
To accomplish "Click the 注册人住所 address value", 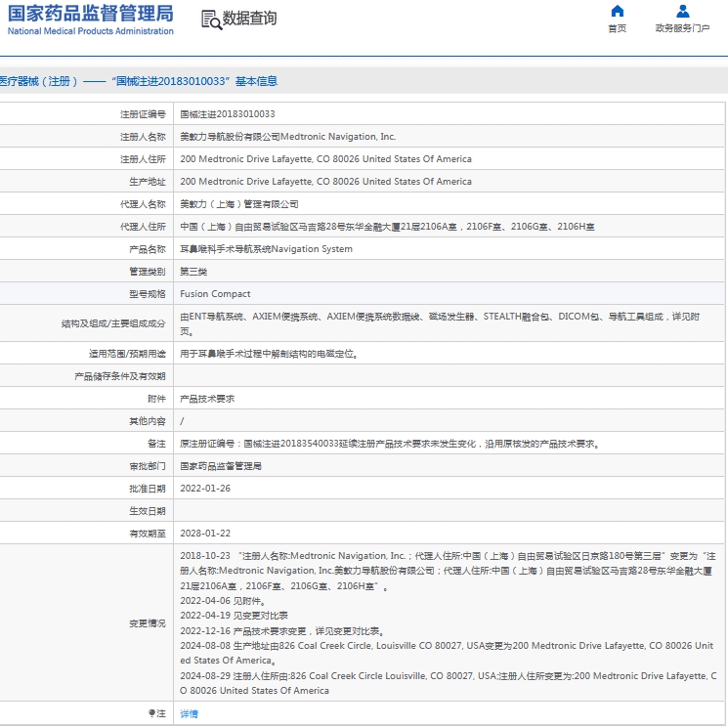I will [x=326, y=159].
